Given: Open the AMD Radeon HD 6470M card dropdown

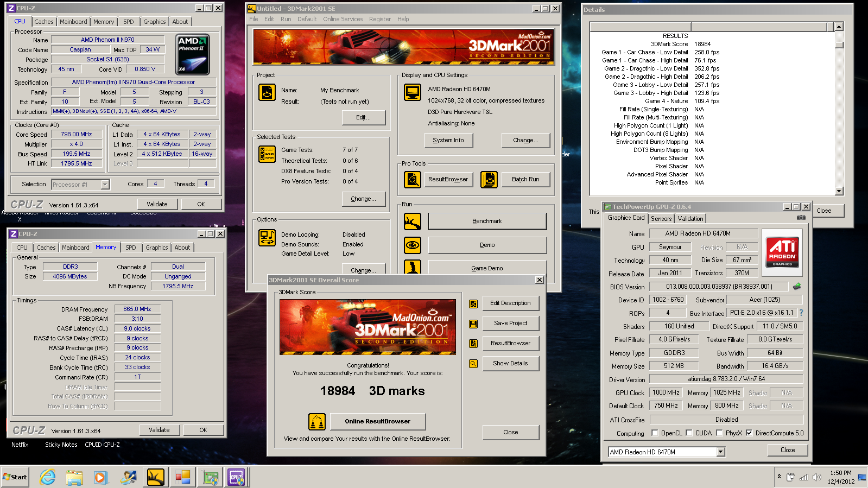Looking at the screenshot, I should [x=720, y=452].
